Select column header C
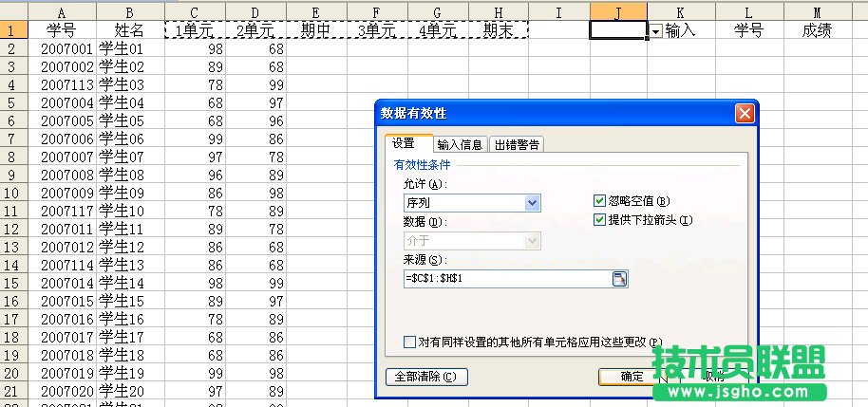 click(x=195, y=12)
